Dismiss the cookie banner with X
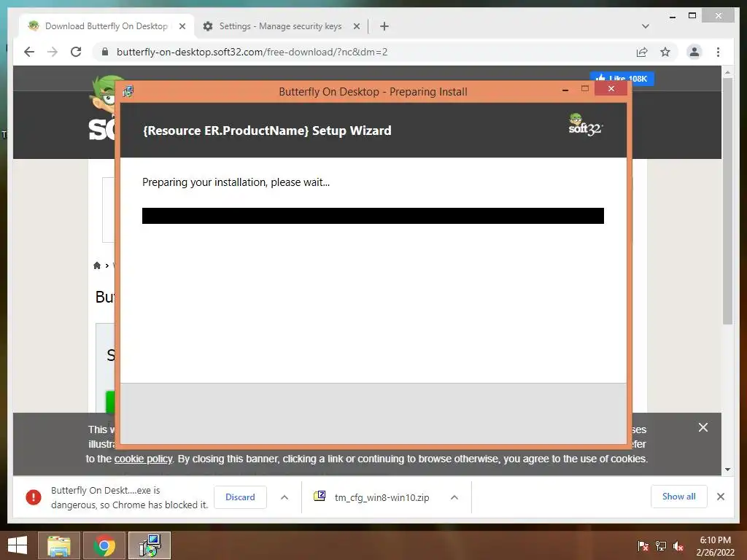747x560 pixels. pos(703,427)
